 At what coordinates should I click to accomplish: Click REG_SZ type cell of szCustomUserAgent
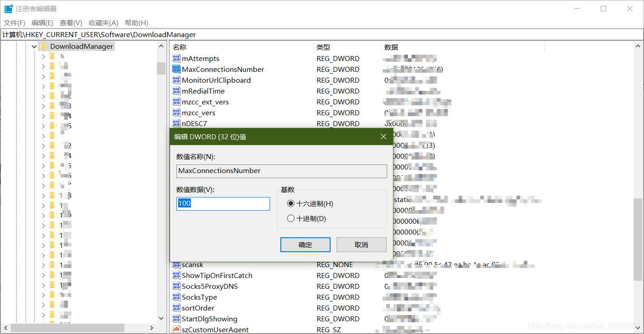(329, 329)
